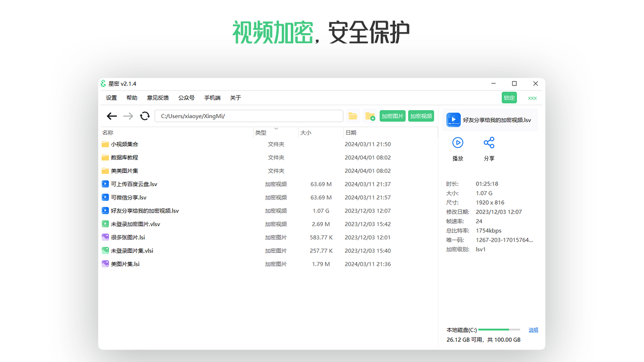
Task: Click the lsv1 encryption level value
Action: click(481, 249)
